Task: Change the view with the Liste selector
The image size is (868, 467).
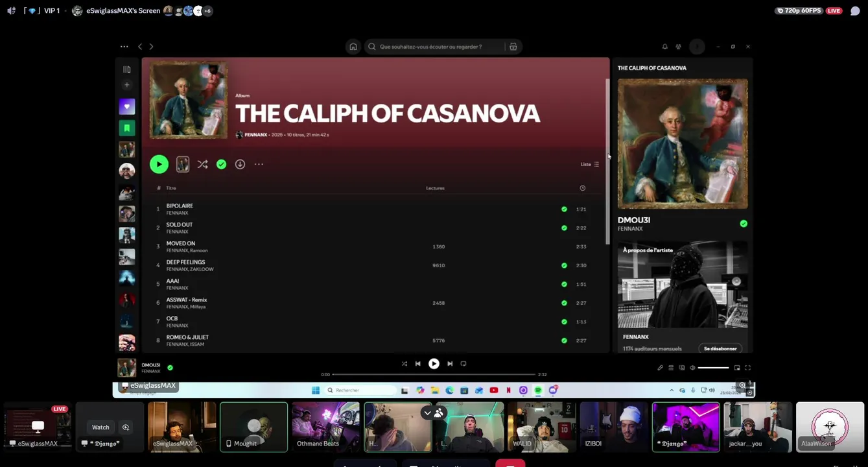Action: [590, 164]
